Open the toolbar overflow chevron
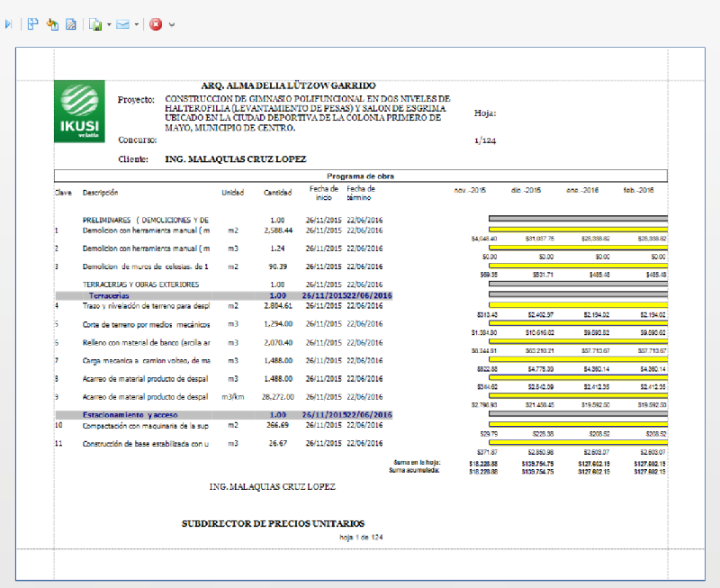The image size is (720, 588). [172, 24]
